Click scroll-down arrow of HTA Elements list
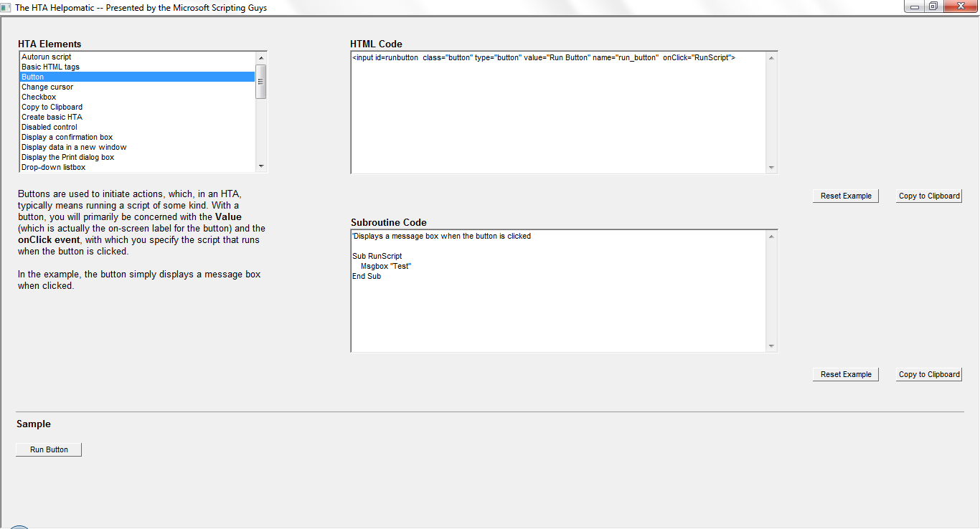The width and height of the screenshot is (980, 529). click(261, 166)
